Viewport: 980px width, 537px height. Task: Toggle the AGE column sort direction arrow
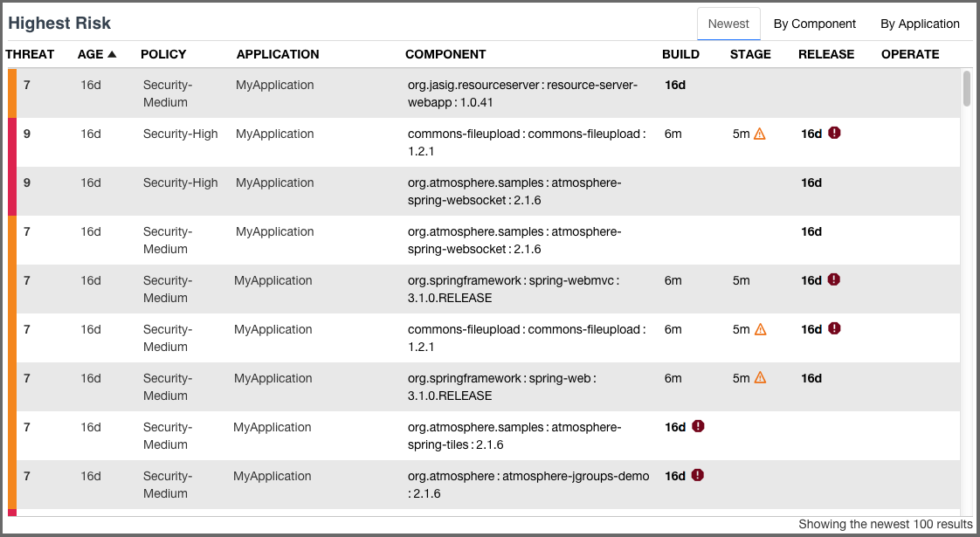[114, 54]
